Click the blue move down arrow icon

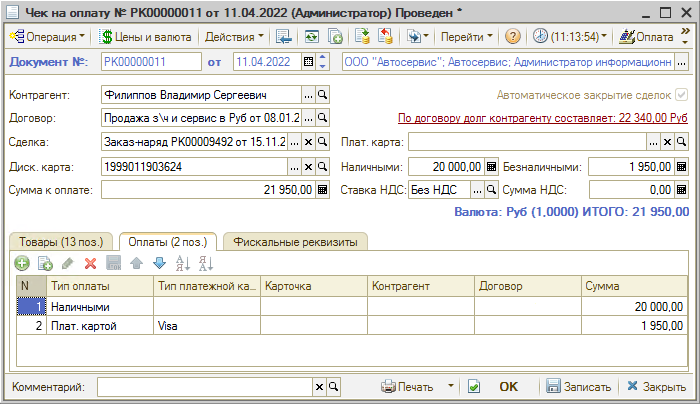(x=158, y=263)
